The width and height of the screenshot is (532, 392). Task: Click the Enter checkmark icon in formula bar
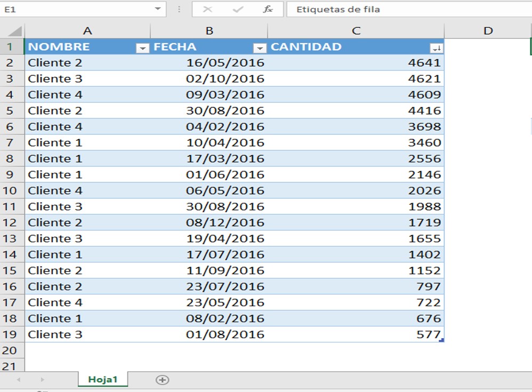[x=238, y=9]
